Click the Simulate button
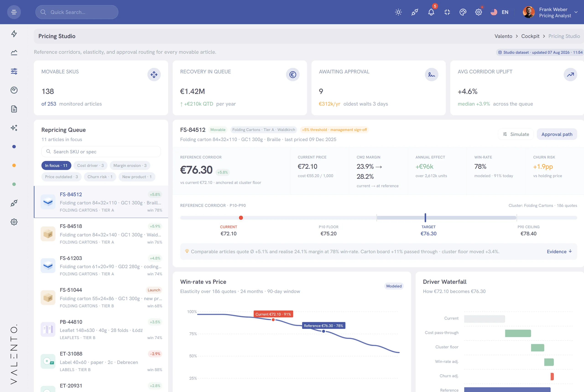 516,134
